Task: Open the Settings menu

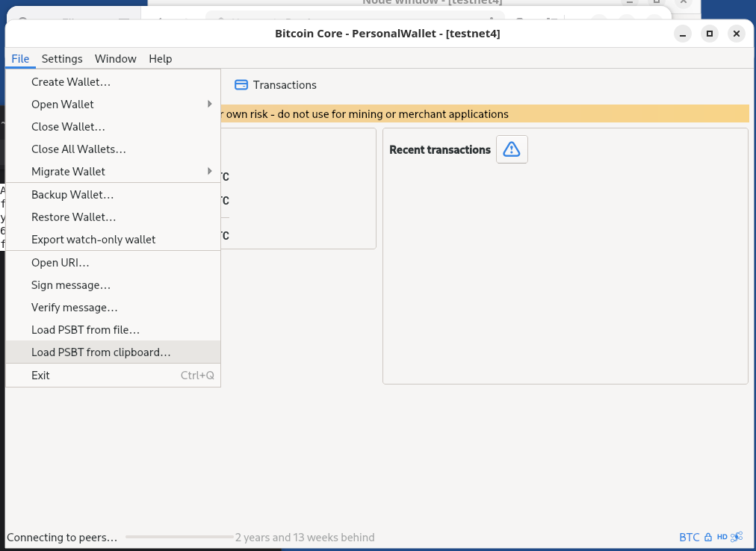Action: click(x=62, y=59)
